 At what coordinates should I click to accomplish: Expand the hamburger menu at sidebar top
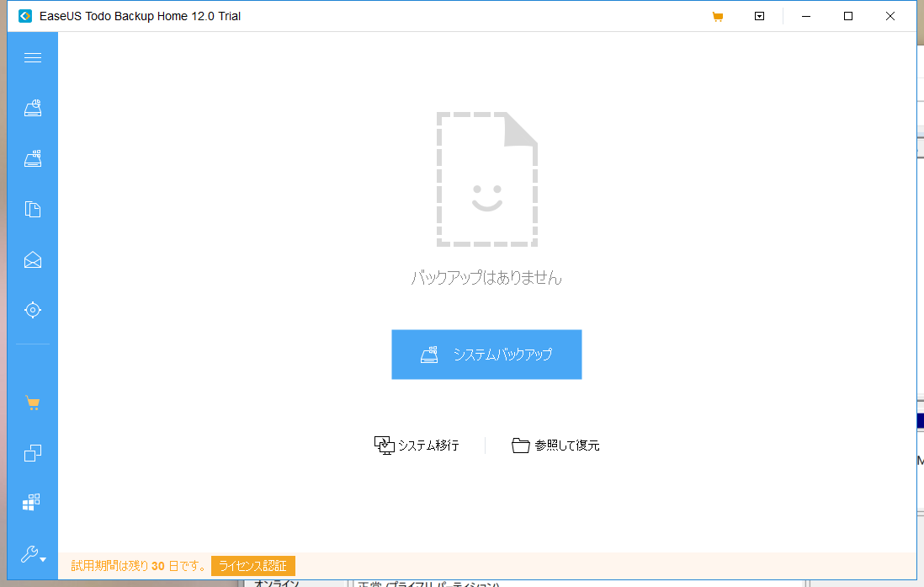32,57
